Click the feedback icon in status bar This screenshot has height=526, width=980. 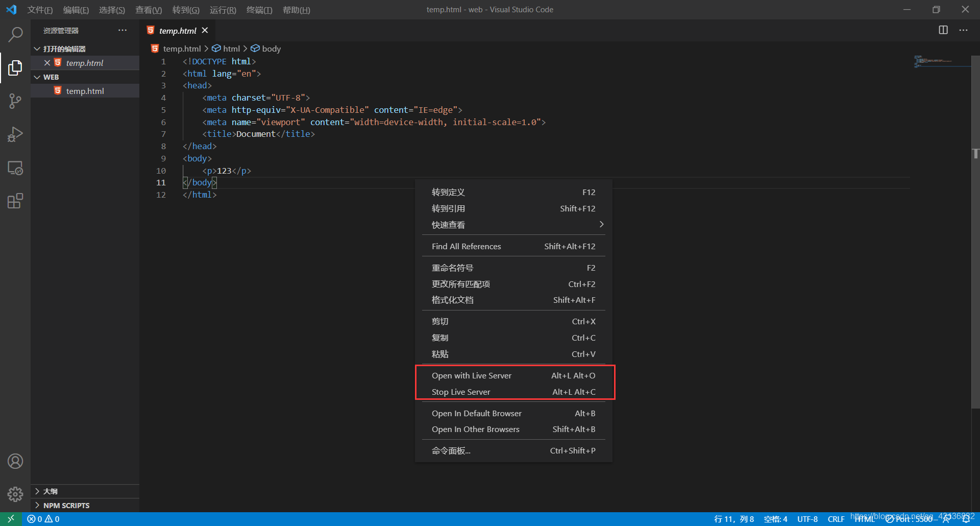click(x=947, y=519)
